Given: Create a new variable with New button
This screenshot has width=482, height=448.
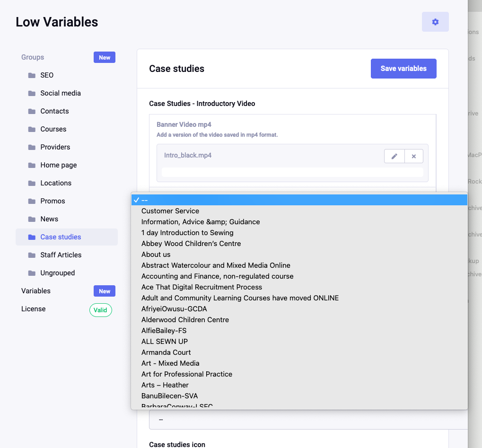Looking at the screenshot, I should (x=105, y=291).
